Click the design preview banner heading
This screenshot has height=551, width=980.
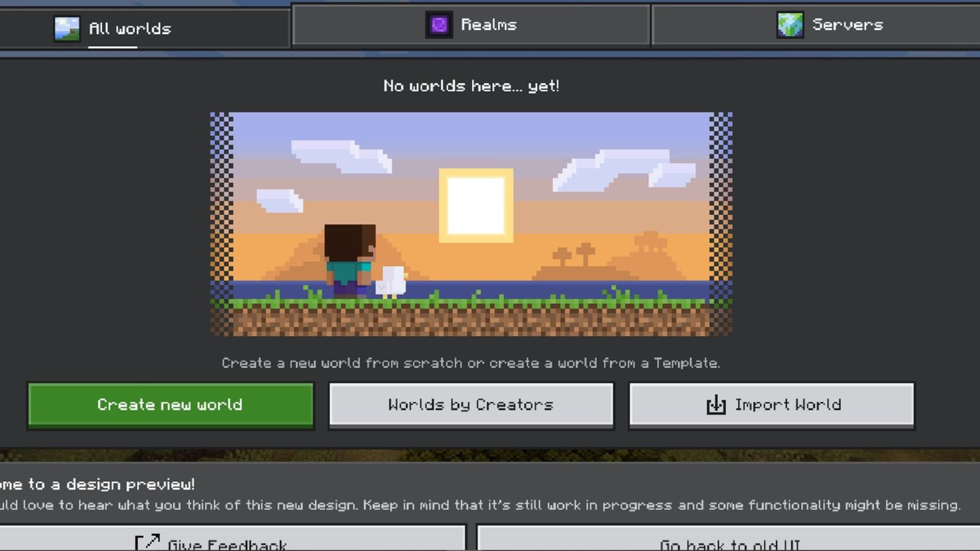point(98,484)
